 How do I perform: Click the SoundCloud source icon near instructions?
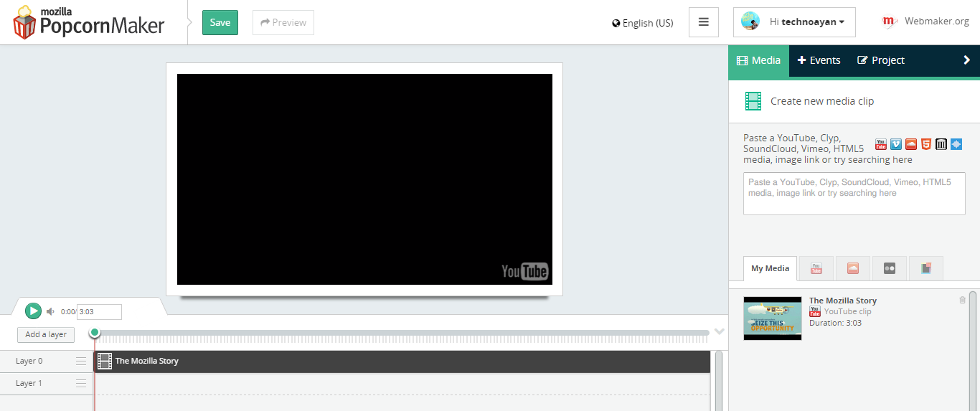click(x=911, y=144)
